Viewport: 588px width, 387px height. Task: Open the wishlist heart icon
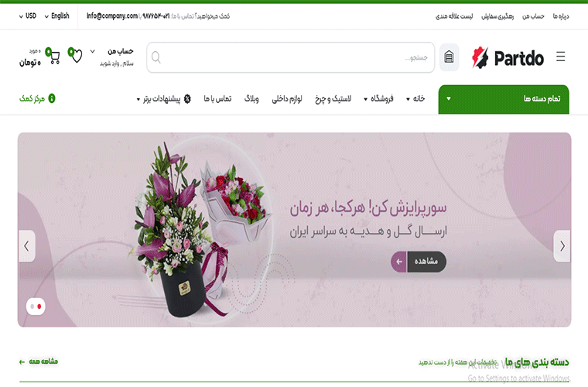click(x=77, y=57)
